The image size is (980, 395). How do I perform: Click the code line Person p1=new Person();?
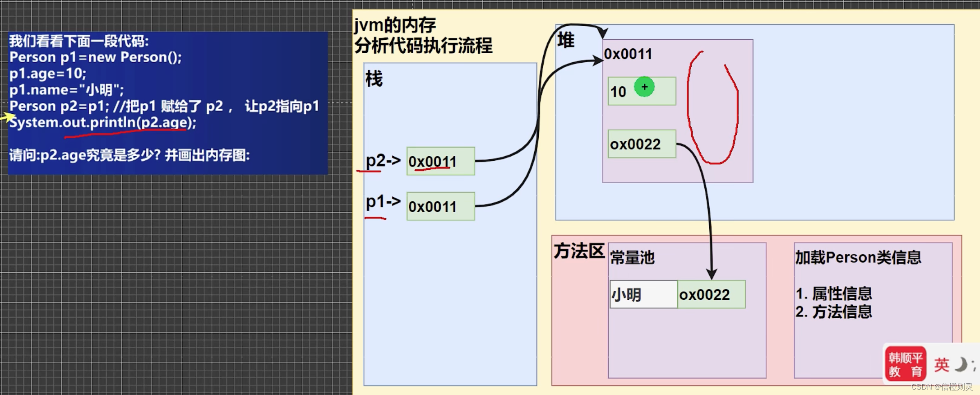96,57
